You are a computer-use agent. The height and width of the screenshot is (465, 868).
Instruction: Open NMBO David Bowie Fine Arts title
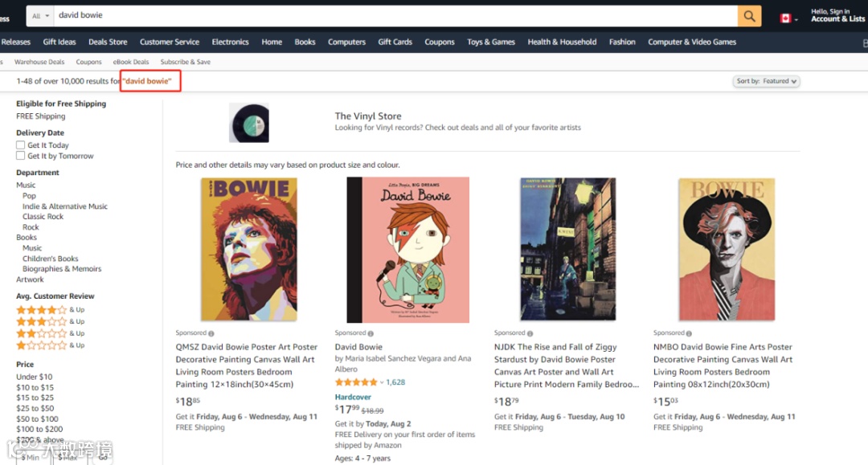[x=723, y=365]
